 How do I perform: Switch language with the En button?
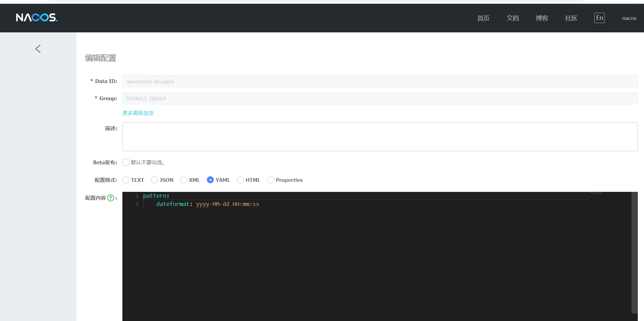coord(599,18)
